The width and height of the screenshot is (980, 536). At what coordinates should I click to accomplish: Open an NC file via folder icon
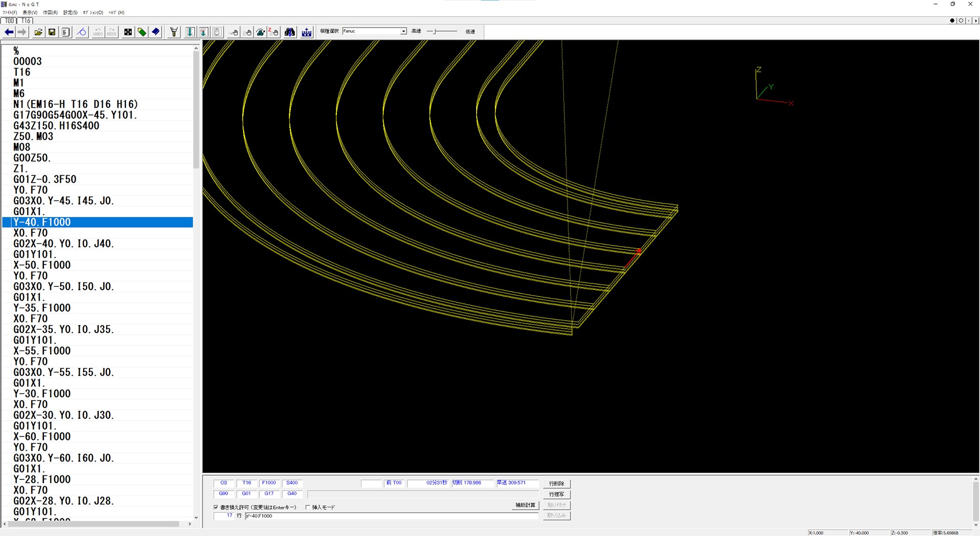[x=38, y=32]
